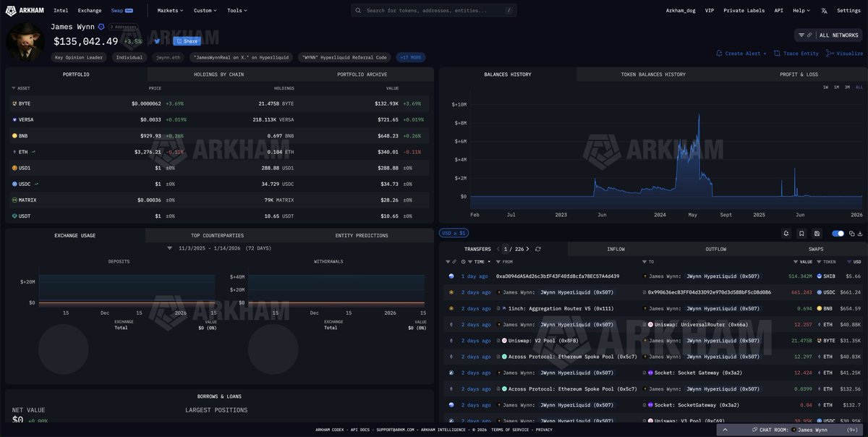This screenshot has height=437, width=868.
Task: Click the 3 Addresses badge
Action: (122, 27)
